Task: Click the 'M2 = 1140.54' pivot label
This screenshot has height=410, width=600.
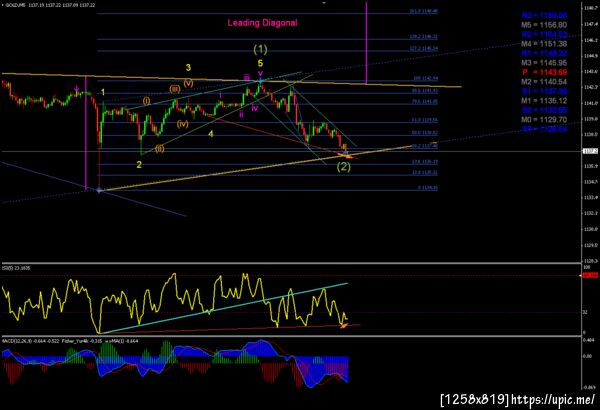Action: pos(544,82)
